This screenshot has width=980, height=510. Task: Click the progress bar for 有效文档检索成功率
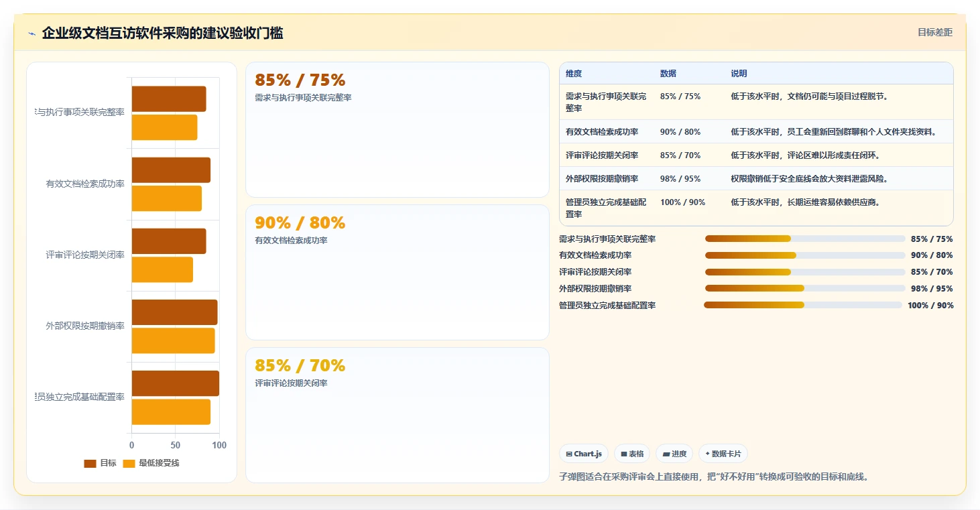pyautogui.click(x=805, y=255)
